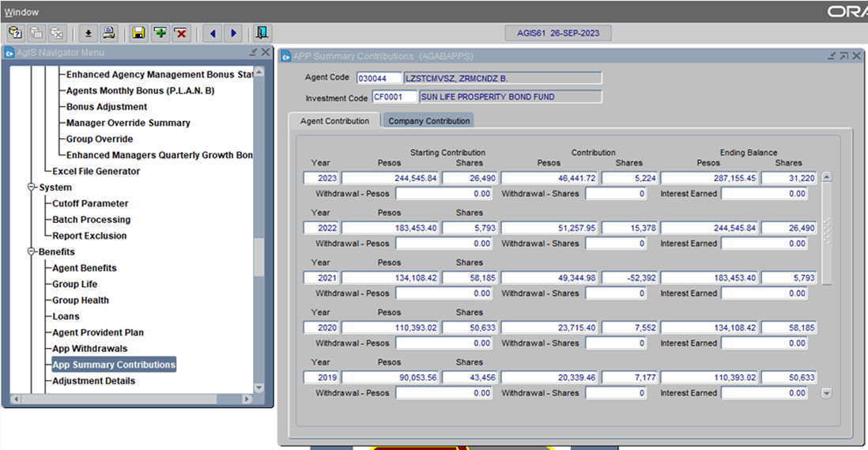This screenshot has height=450, width=868.
Task: Click the Agent Code input field
Action: pyautogui.click(x=379, y=78)
